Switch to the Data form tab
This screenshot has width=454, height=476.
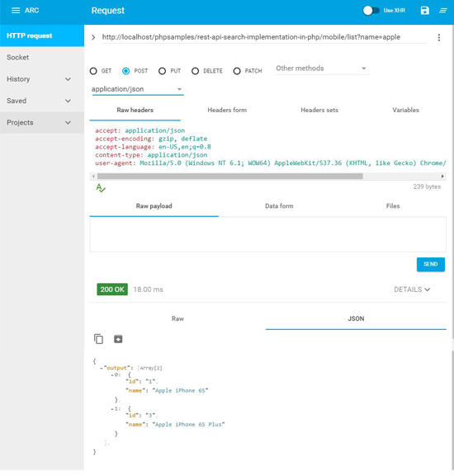(x=279, y=205)
